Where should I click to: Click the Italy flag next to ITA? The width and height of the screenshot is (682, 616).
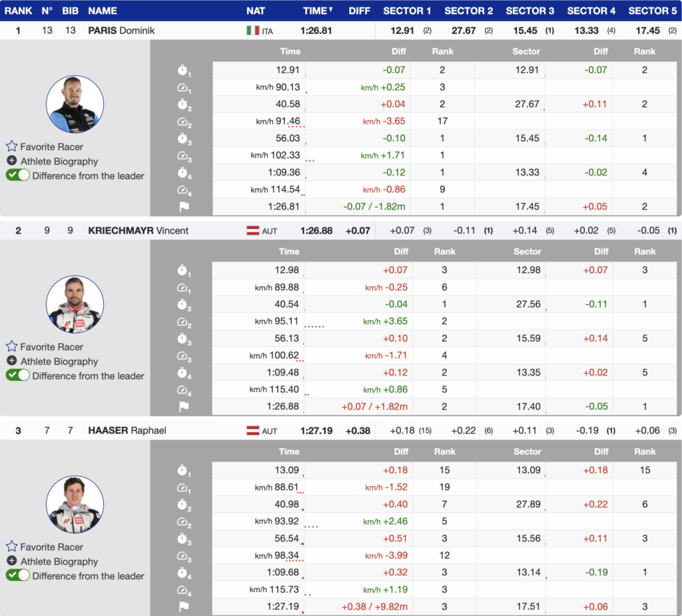pos(252,31)
